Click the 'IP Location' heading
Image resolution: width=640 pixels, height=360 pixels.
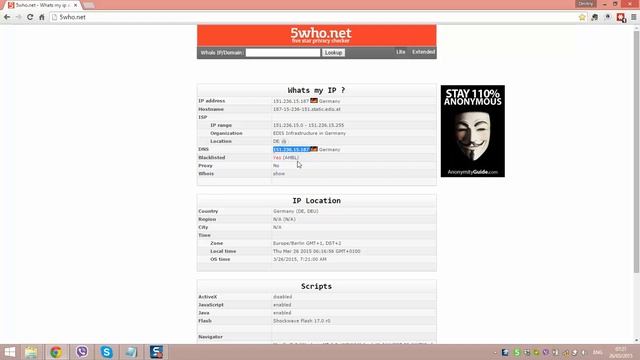click(x=316, y=201)
